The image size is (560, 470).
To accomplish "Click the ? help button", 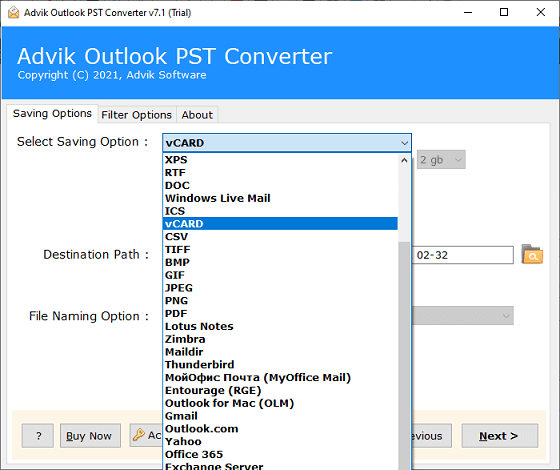I will pyautogui.click(x=38, y=436).
